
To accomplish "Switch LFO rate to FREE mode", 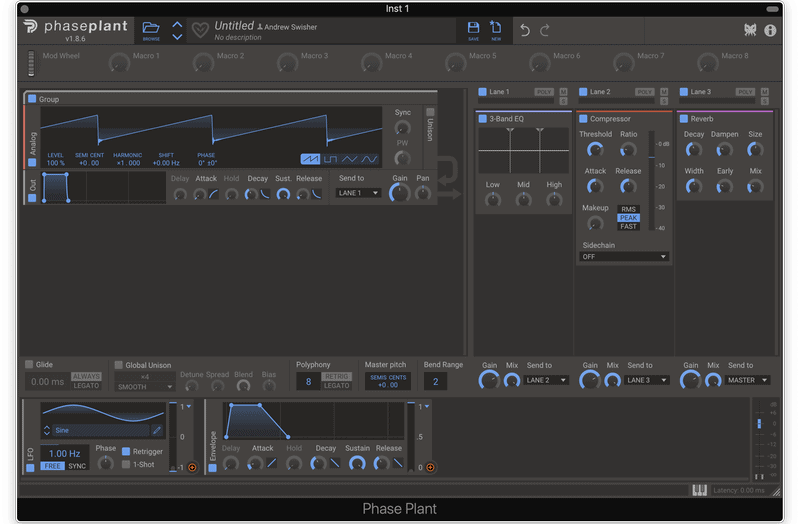I will tap(53, 466).
